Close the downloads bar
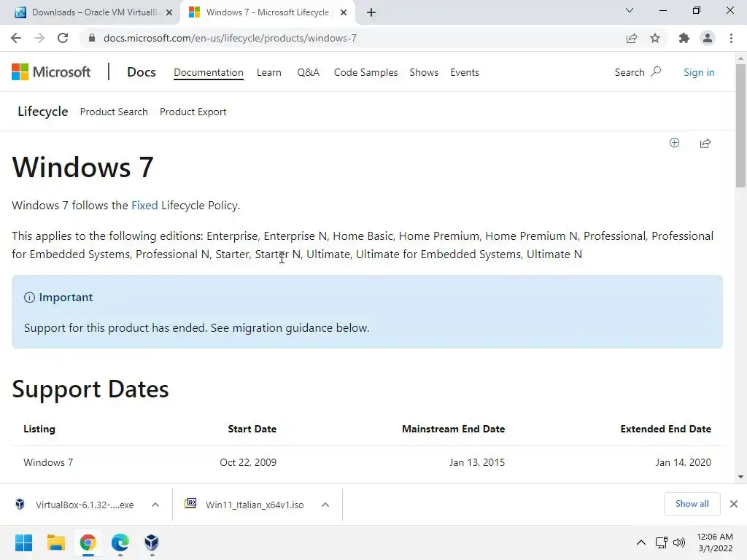This screenshot has height=560, width=747. (734, 504)
